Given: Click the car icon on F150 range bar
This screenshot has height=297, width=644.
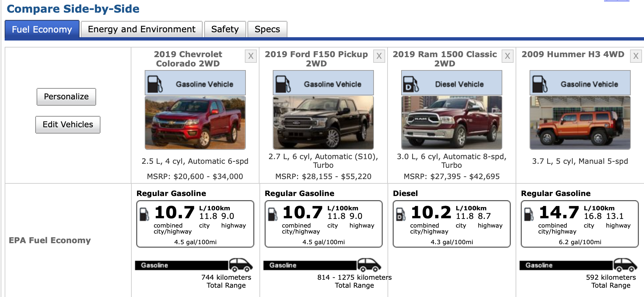Looking at the screenshot, I should 369,265.
